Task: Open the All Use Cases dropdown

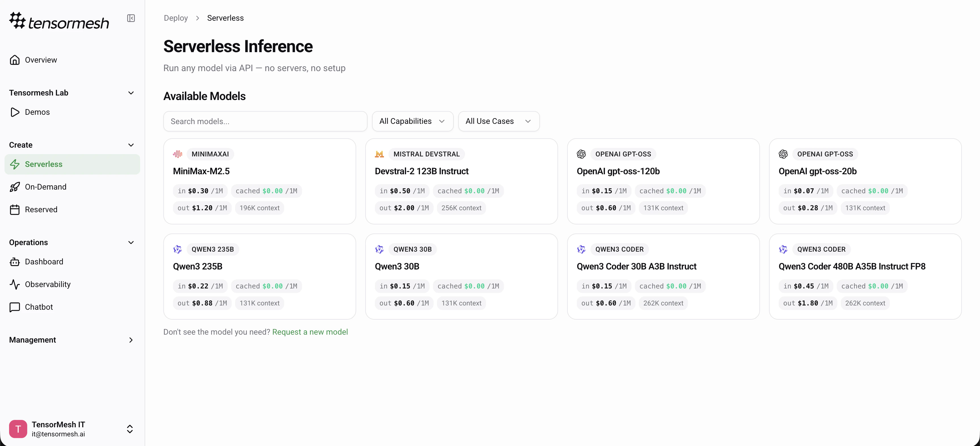Action: point(499,121)
